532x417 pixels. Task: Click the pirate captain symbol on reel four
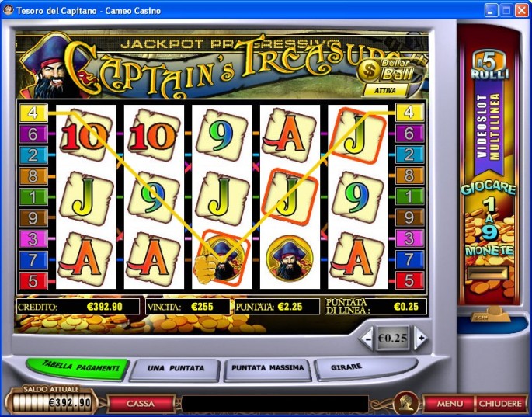coord(290,259)
